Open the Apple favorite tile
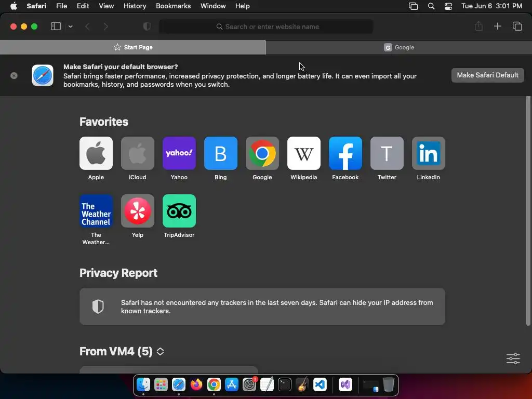Screen dimensions: 532x399 [96, 153]
